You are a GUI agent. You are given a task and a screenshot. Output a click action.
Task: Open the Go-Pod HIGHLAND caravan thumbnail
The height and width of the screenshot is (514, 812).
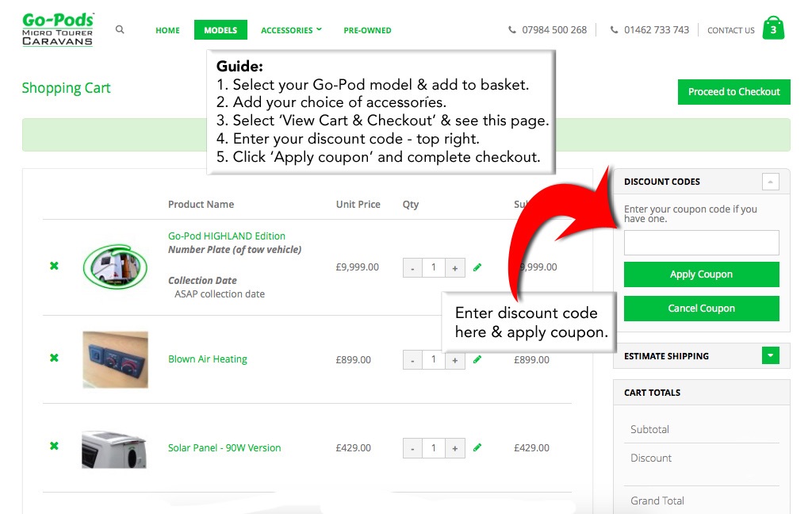115,267
